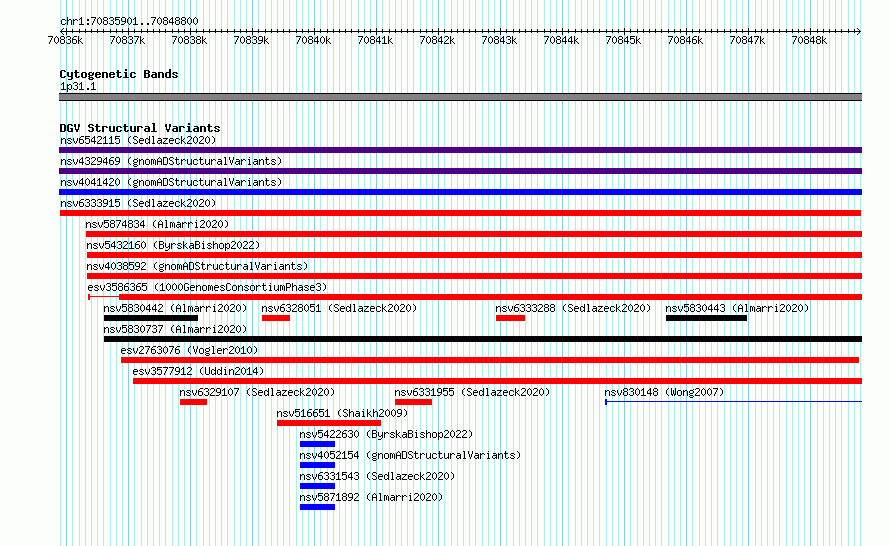Select nsv5432160 (ByrskaBishop2022) label
Viewport: 890px width, 546px height.
173,245
